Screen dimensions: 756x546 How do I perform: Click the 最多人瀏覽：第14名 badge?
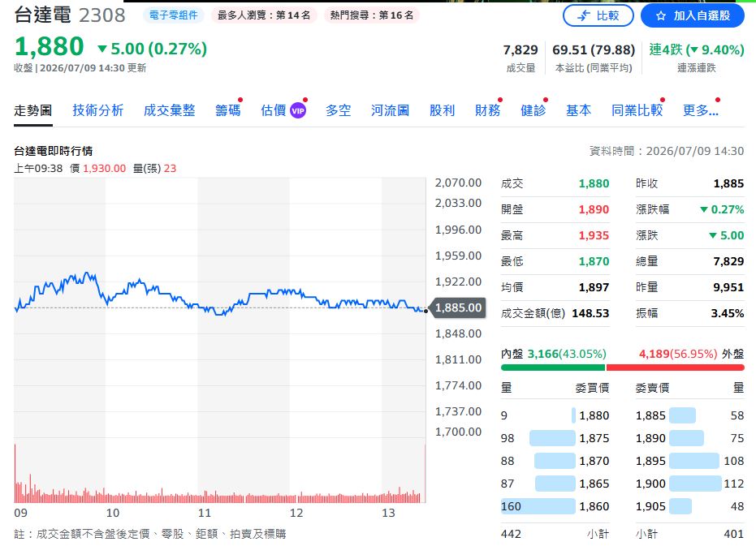(x=264, y=15)
